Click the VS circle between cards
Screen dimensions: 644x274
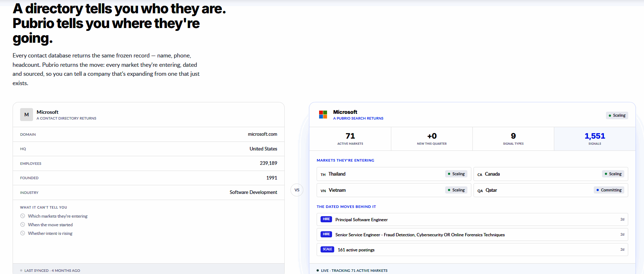pyautogui.click(x=297, y=190)
